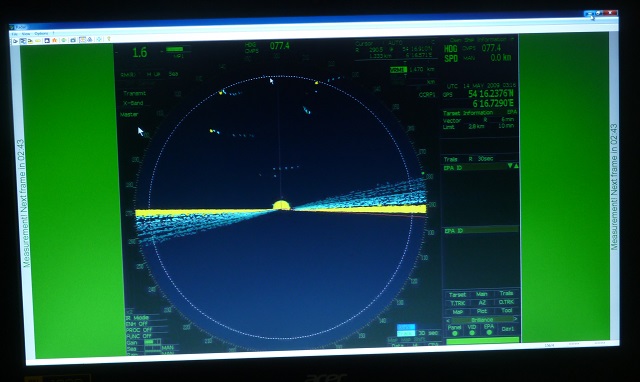Click the Trails button in menu grid
This screenshot has height=382, width=640.
point(506,293)
